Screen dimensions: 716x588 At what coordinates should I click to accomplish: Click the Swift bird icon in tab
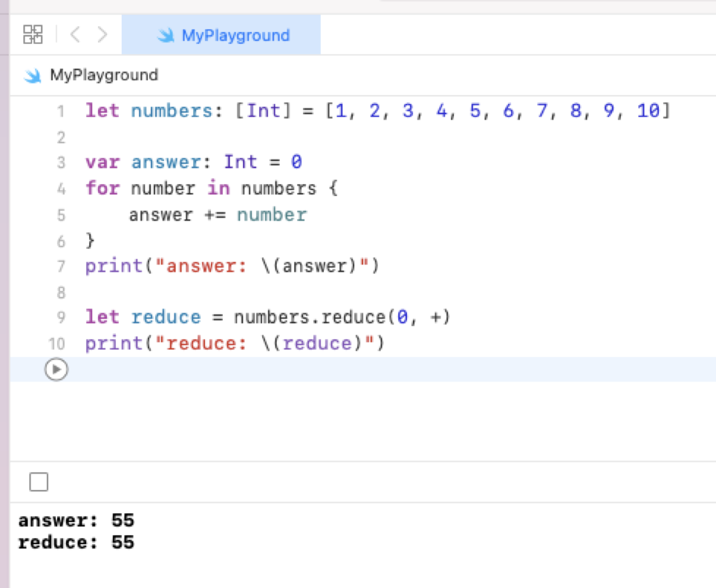click(166, 35)
